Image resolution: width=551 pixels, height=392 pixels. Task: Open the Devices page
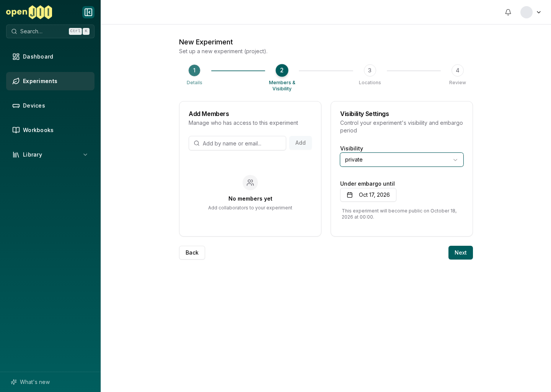coord(50,106)
